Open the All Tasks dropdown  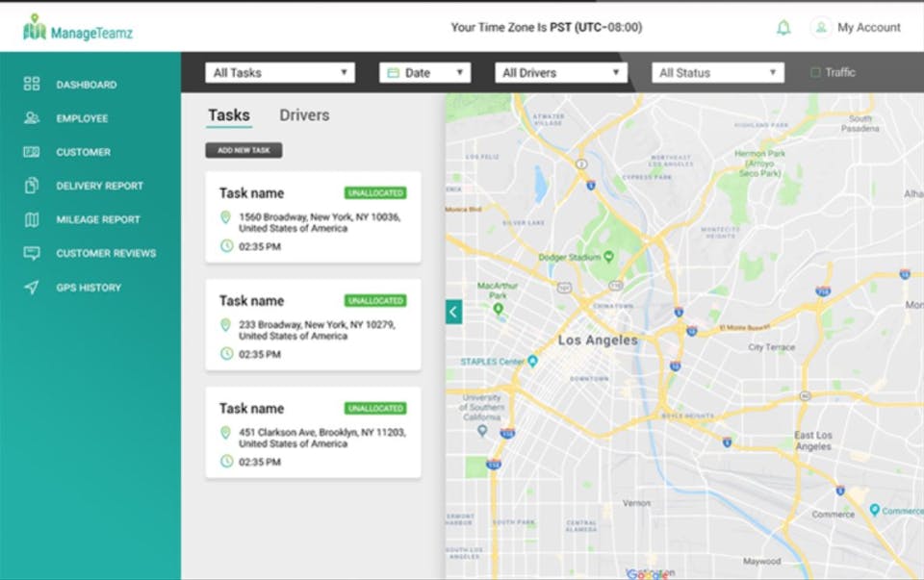(x=280, y=73)
